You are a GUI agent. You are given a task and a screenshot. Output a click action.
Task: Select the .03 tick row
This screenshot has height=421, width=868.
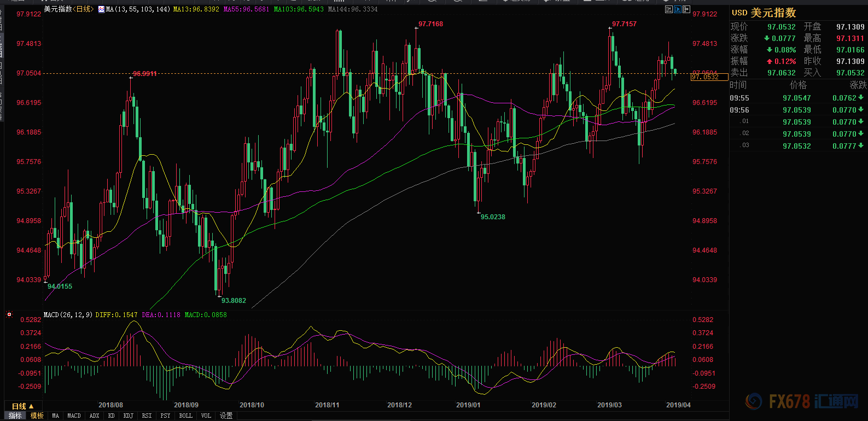click(798, 146)
